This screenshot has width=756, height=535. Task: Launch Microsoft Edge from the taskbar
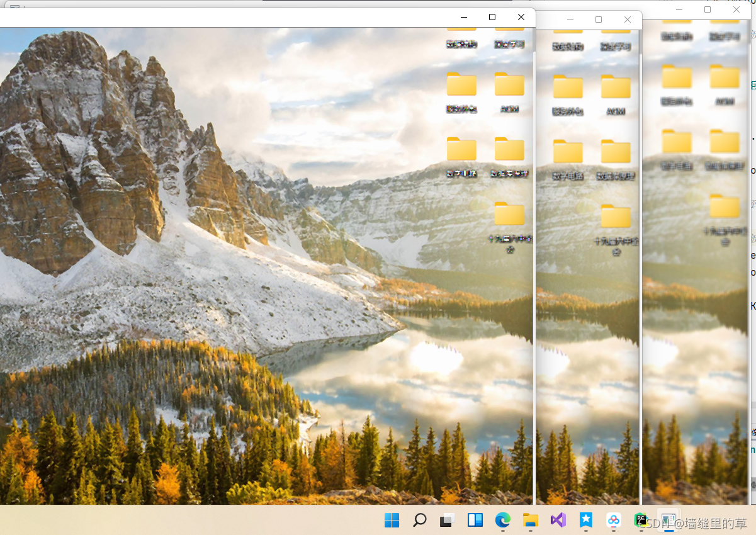coord(502,520)
